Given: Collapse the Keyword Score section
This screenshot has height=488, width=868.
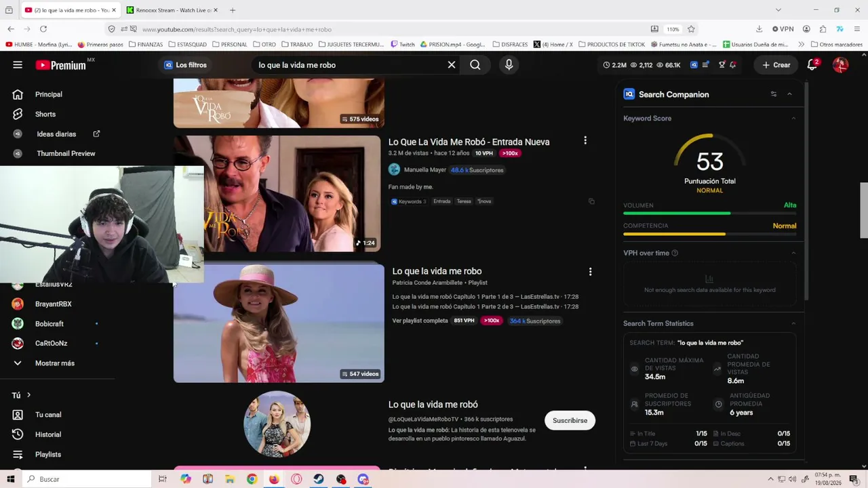Looking at the screenshot, I should [793, 118].
